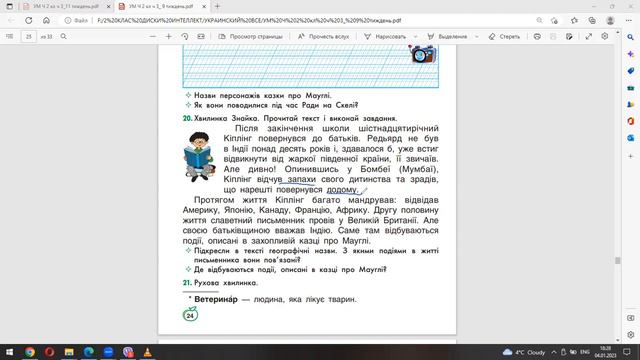The height and width of the screenshot is (360, 640).
Task: Print the PDF document
Action: click(x=537, y=36)
